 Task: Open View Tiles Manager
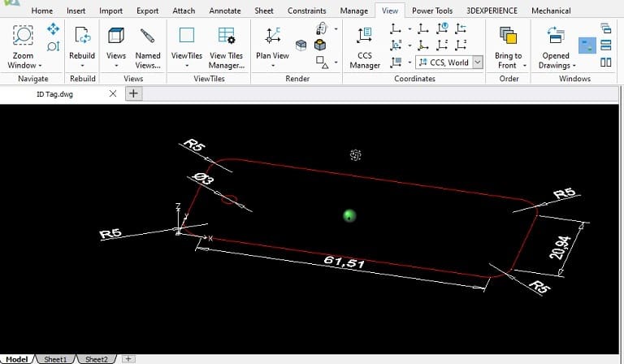(226, 47)
